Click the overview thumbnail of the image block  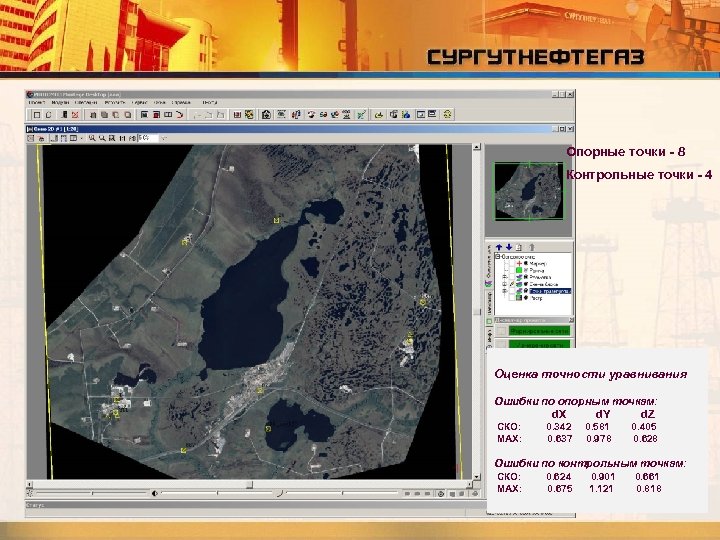(529, 190)
